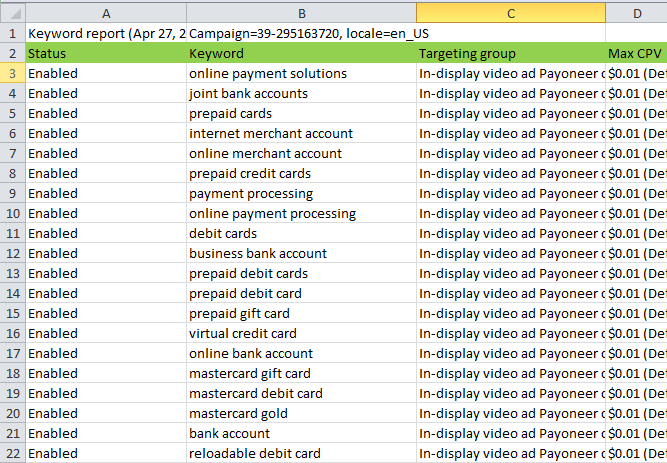Click 'Enabled' status in row 12

click(106, 253)
